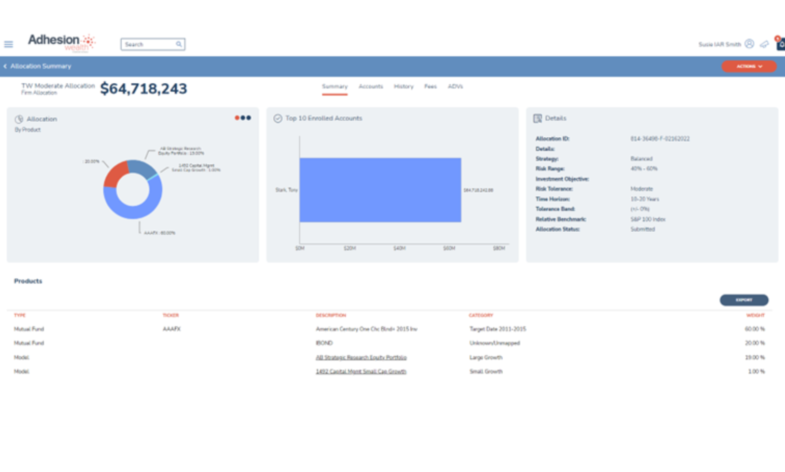The height and width of the screenshot is (472, 785).
Task: Sort products by the Weight column header
Action: click(x=755, y=315)
